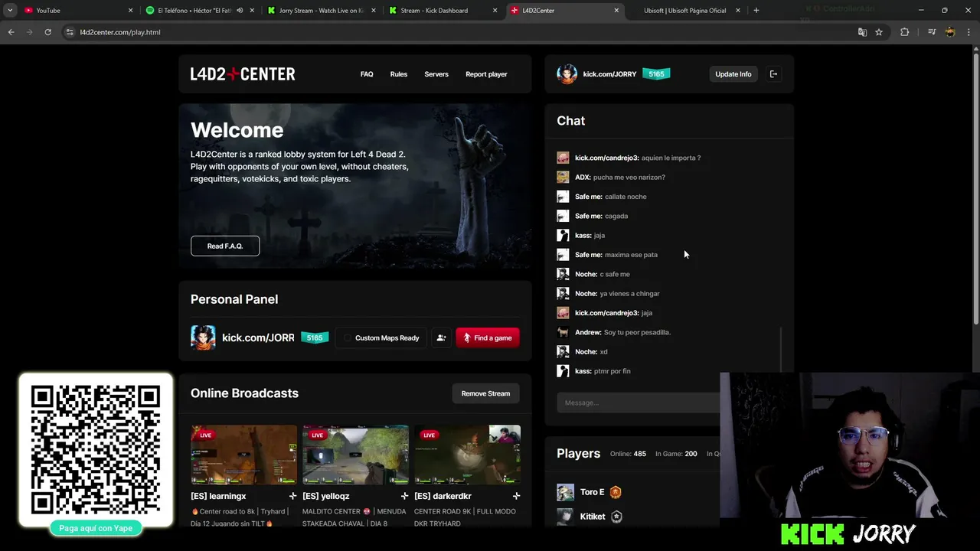Open Report player page
Viewport: 980px width, 551px height.
486,74
